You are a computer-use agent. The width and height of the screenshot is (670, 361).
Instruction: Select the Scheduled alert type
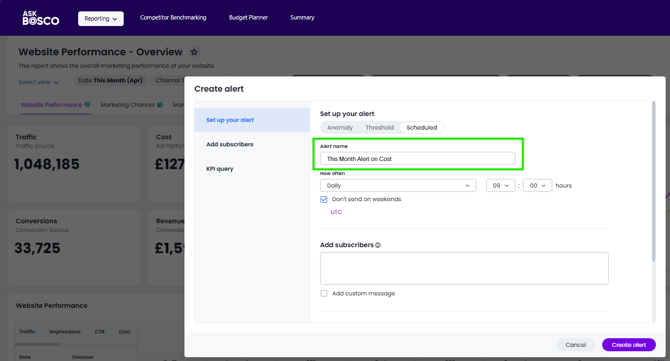coord(422,127)
